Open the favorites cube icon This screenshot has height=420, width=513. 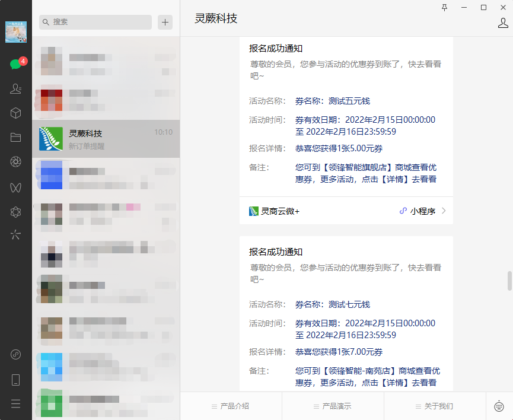pyautogui.click(x=15, y=113)
